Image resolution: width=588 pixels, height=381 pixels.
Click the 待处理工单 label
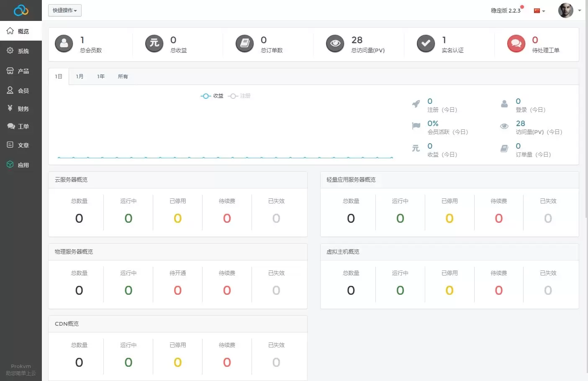coord(546,50)
